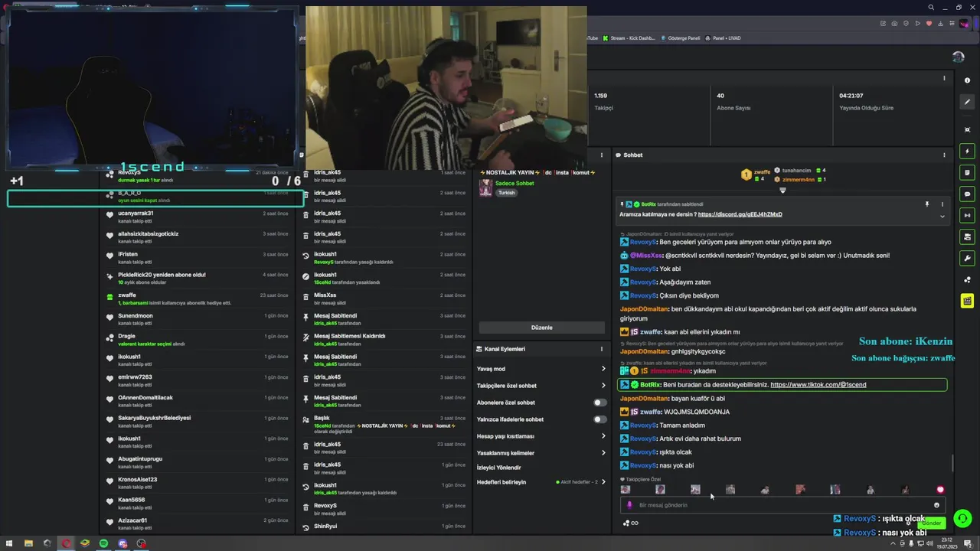Open Hedefleri belirleyin goals arrow
The width and height of the screenshot is (980, 551).
click(x=603, y=482)
